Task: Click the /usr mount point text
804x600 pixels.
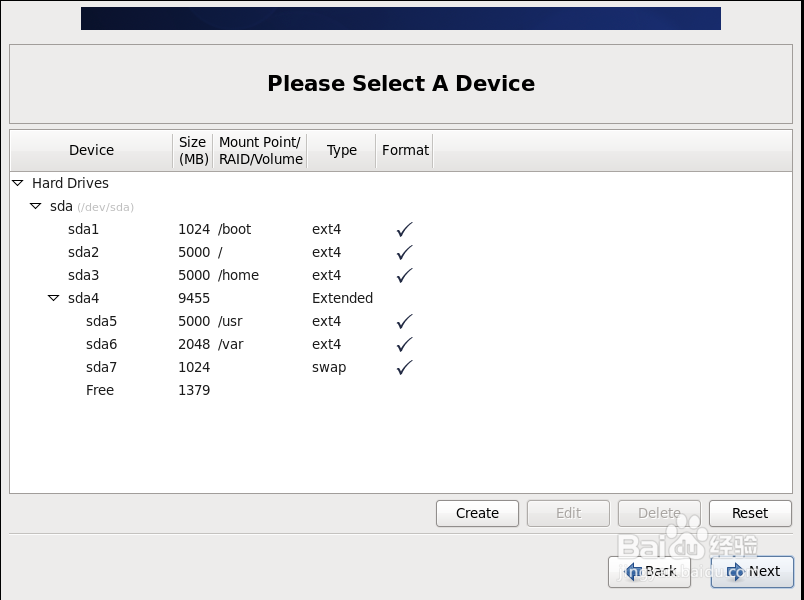Action: (230, 322)
